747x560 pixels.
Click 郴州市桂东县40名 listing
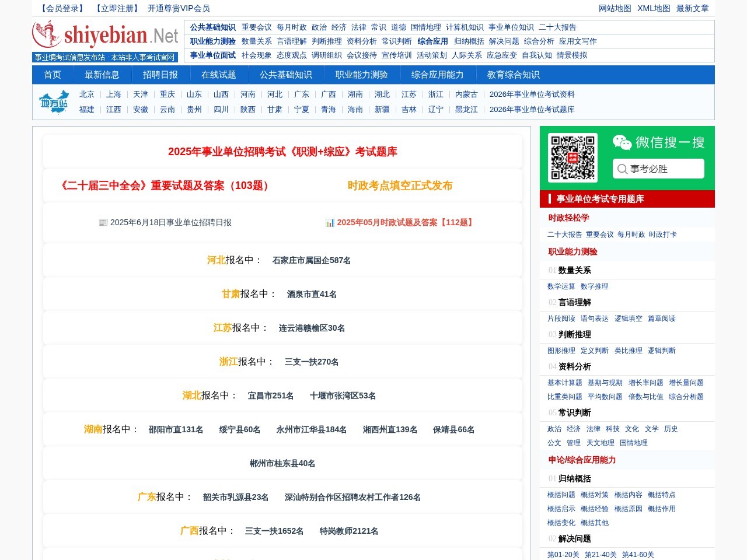click(x=282, y=463)
